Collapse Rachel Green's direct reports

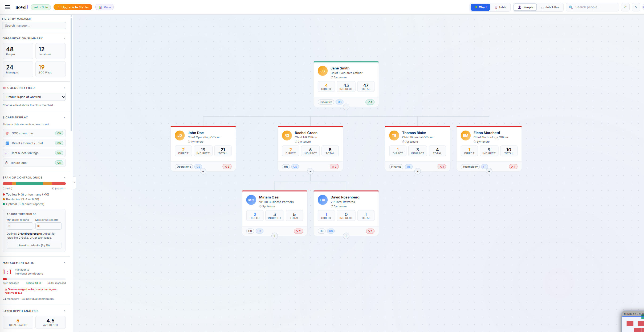click(310, 172)
